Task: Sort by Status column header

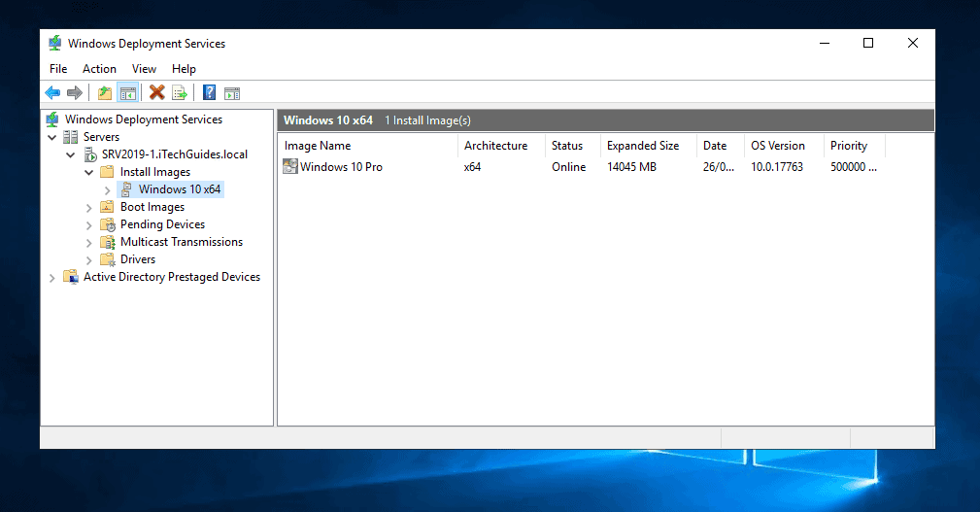Action: [573, 146]
